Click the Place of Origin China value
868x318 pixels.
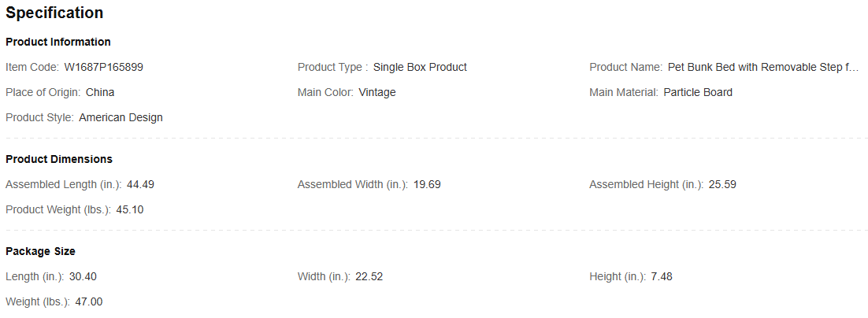point(100,93)
